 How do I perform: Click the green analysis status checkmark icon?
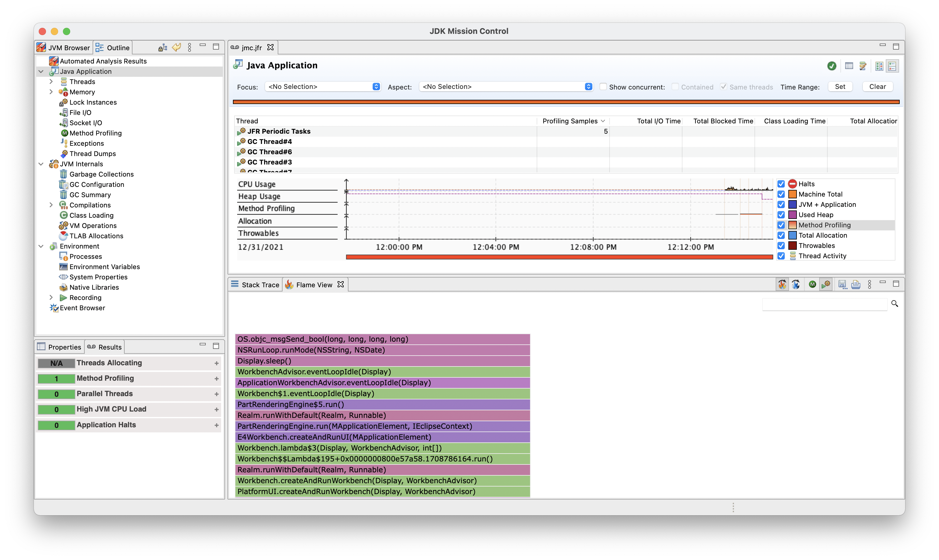(x=832, y=66)
